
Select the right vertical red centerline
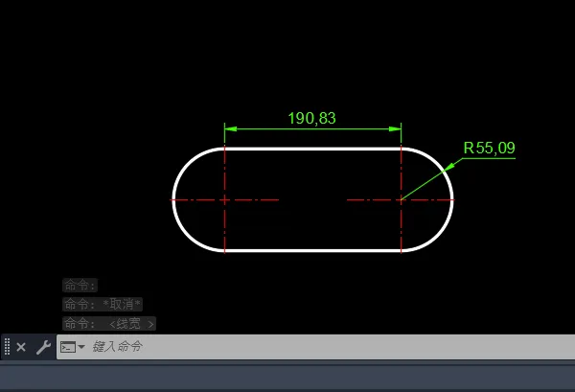401,230
